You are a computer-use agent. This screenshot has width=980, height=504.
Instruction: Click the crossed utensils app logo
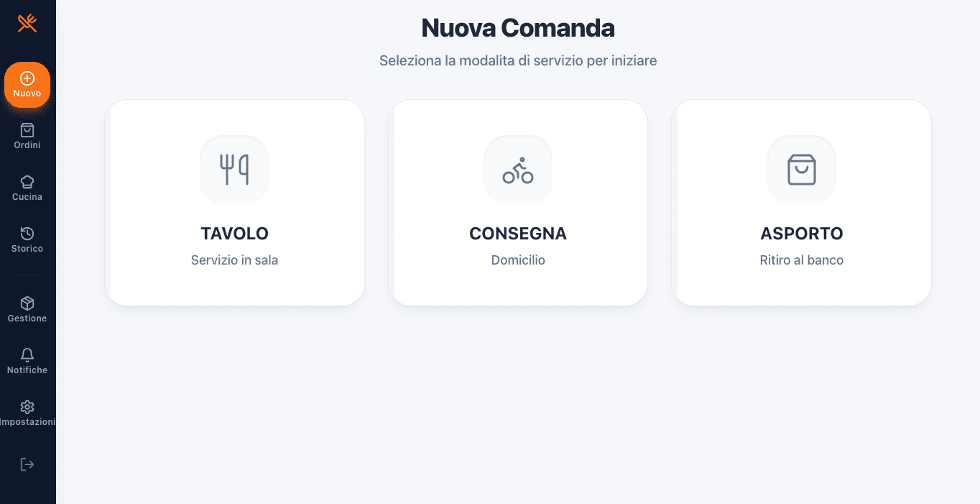click(27, 24)
